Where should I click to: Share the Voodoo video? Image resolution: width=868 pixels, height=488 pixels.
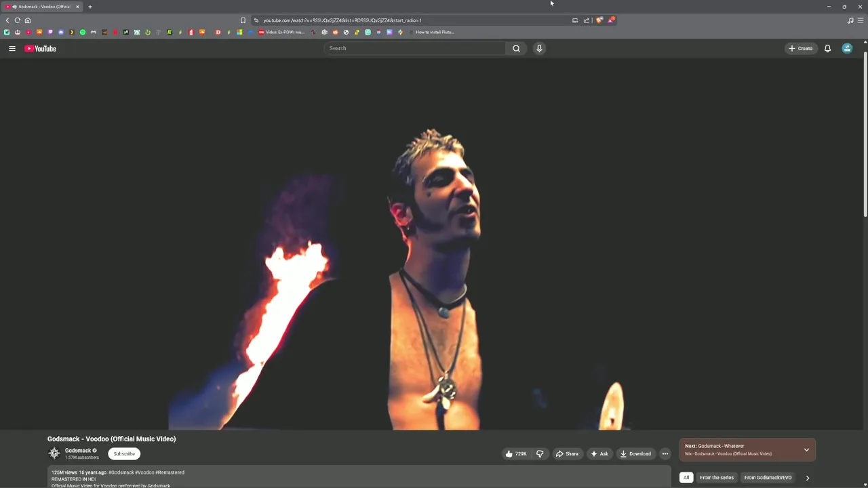pyautogui.click(x=567, y=453)
